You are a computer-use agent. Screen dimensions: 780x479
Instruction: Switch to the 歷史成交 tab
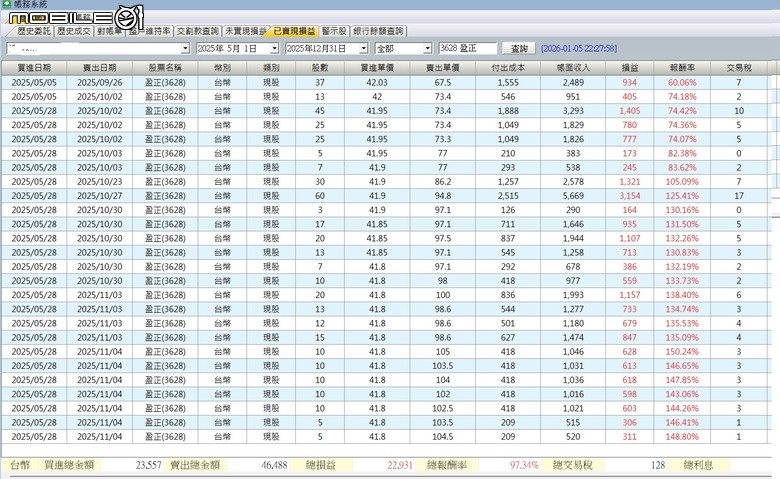pyautogui.click(x=74, y=31)
